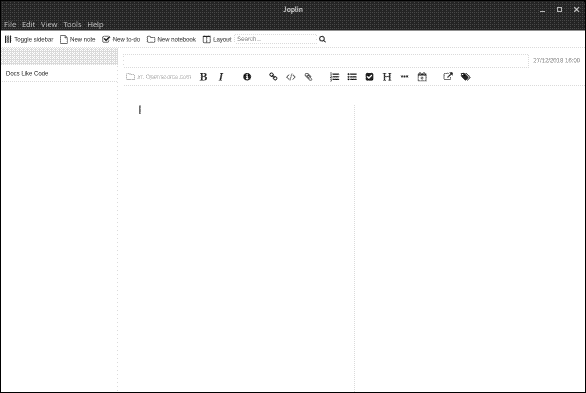Open the Tools menu
This screenshot has height=393, width=586.
[x=73, y=24]
